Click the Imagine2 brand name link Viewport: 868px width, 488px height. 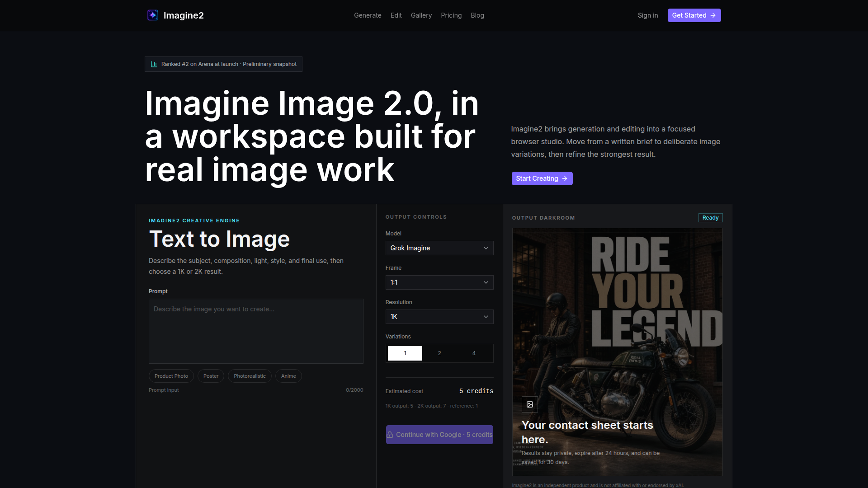coord(184,15)
